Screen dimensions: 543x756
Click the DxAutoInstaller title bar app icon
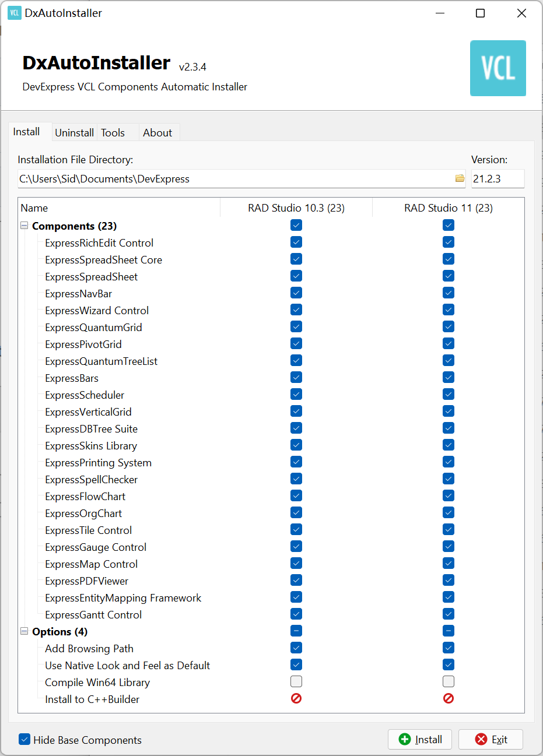14,13
